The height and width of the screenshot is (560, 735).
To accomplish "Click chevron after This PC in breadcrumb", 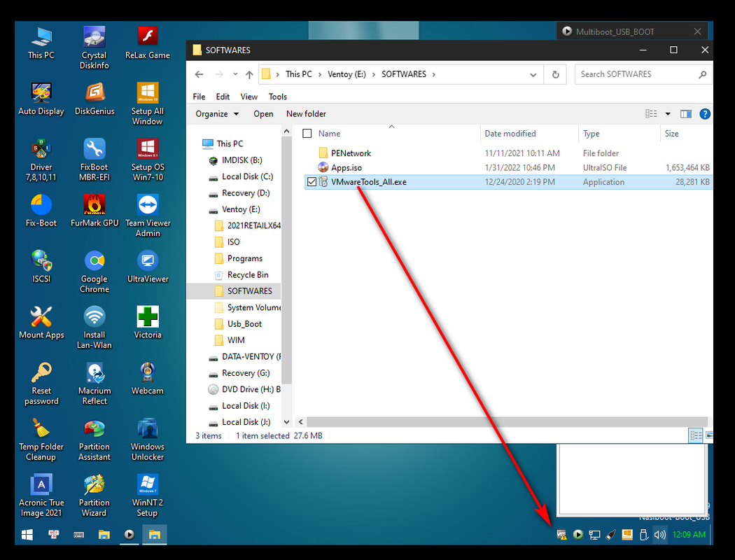I will click(320, 74).
